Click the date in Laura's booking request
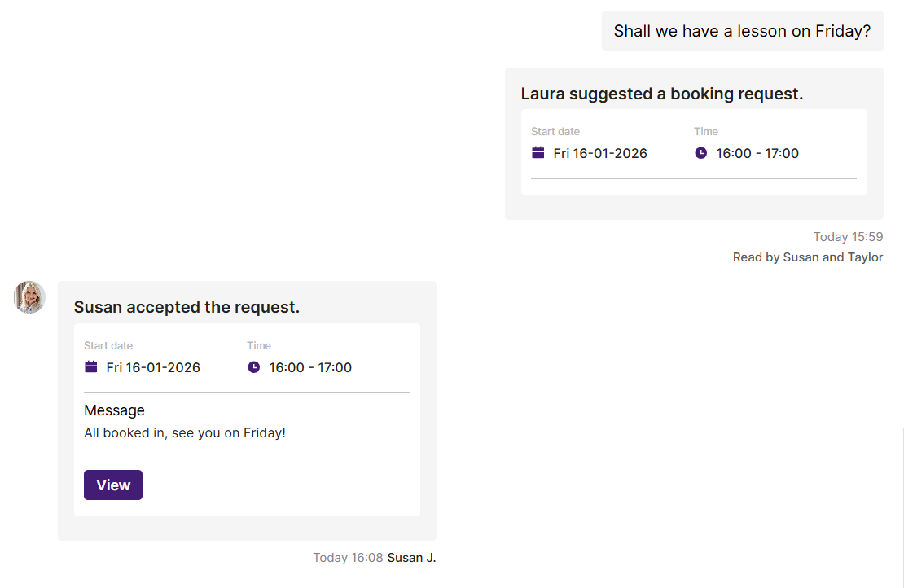904x588 pixels. point(600,153)
